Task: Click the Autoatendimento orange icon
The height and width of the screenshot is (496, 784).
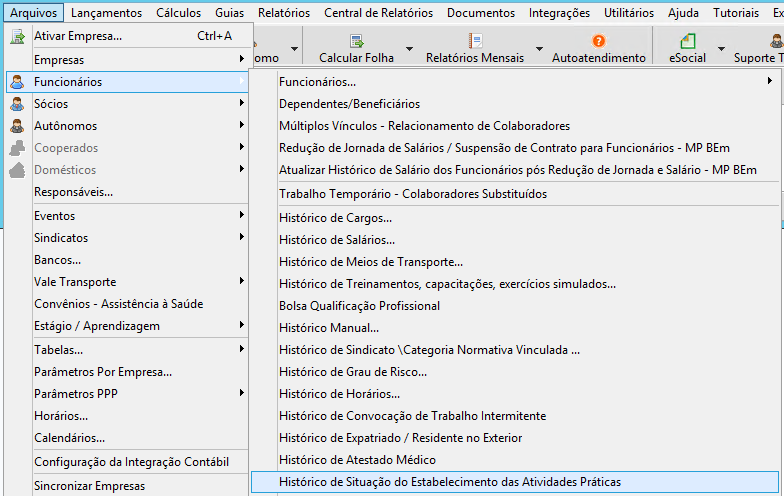Action: pyautogui.click(x=598, y=40)
